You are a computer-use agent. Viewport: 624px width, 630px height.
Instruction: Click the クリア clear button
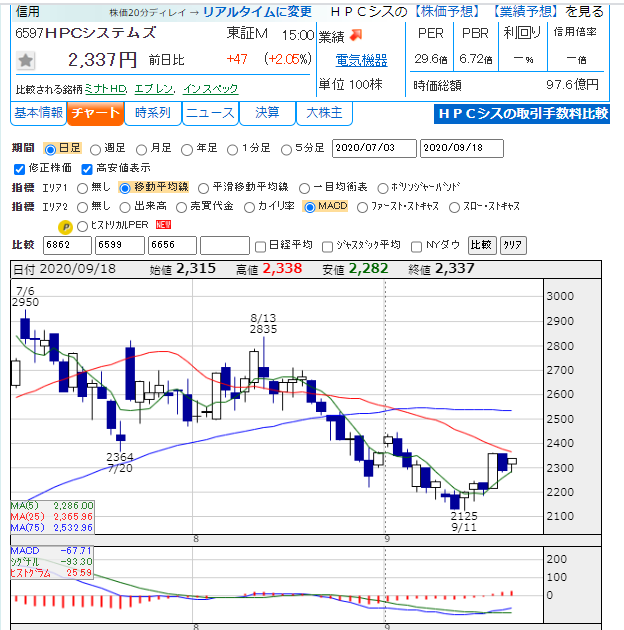513,245
